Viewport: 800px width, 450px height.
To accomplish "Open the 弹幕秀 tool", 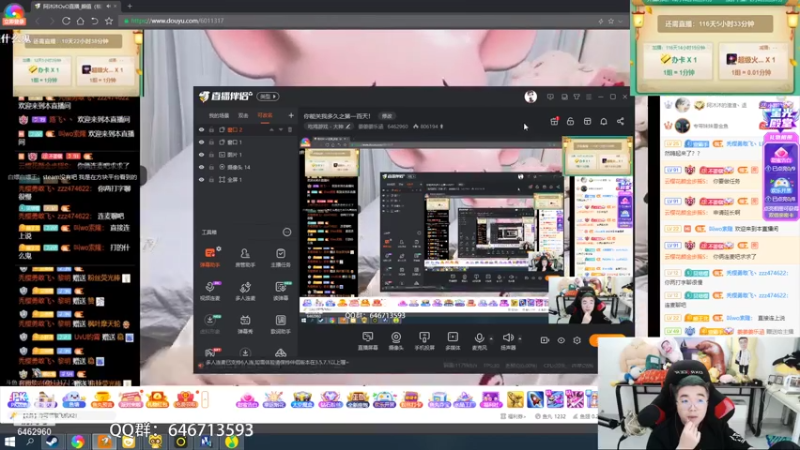I will (x=245, y=324).
